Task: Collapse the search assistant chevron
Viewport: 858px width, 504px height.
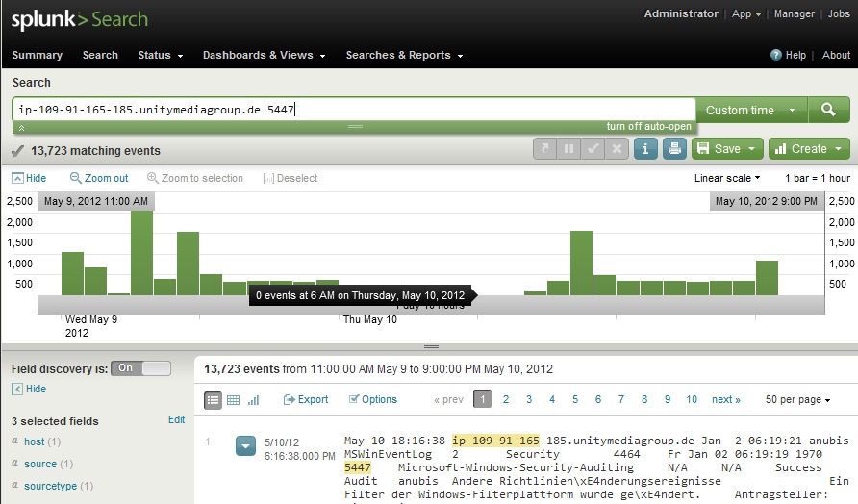Action: click(x=22, y=128)
